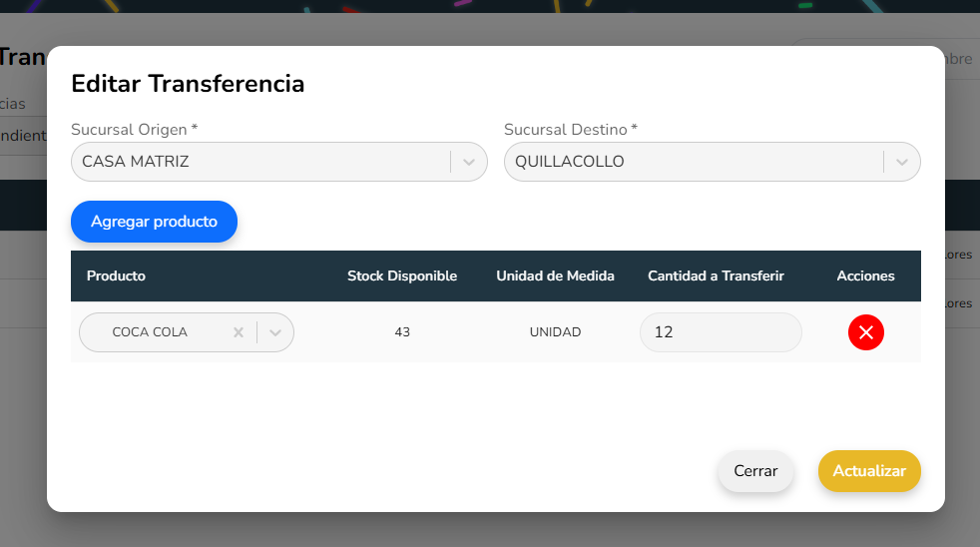
Task: Expand the product selector chevron
Action: (x=275, y=332)
